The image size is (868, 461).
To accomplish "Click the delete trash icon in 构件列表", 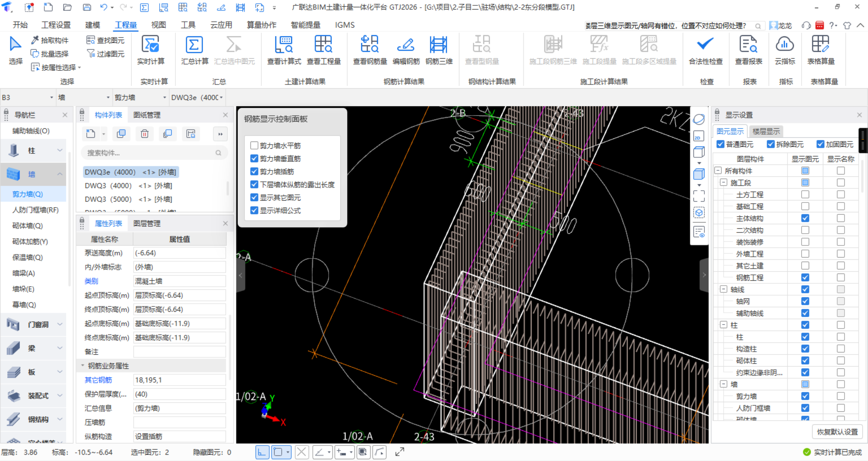I will click(x=145, y=134).
